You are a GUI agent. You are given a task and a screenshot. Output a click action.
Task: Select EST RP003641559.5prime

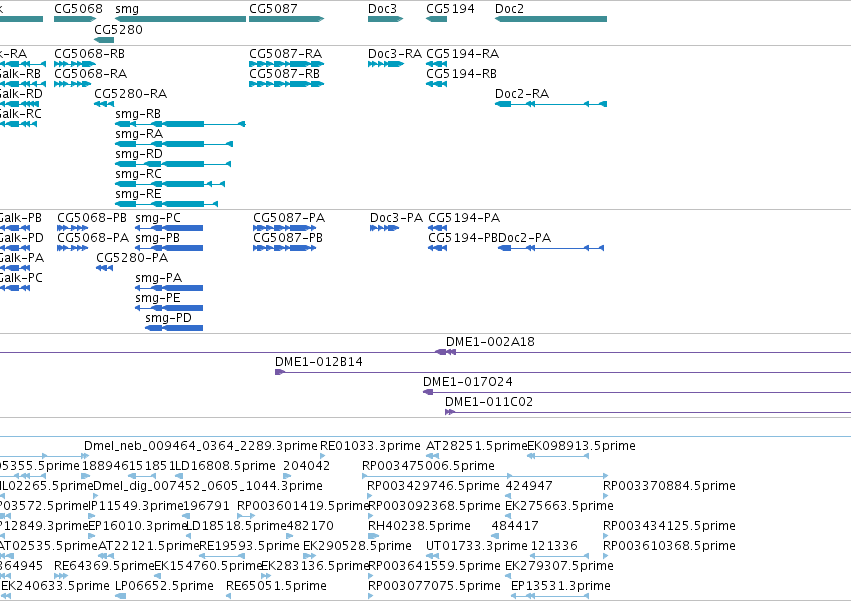434,566
